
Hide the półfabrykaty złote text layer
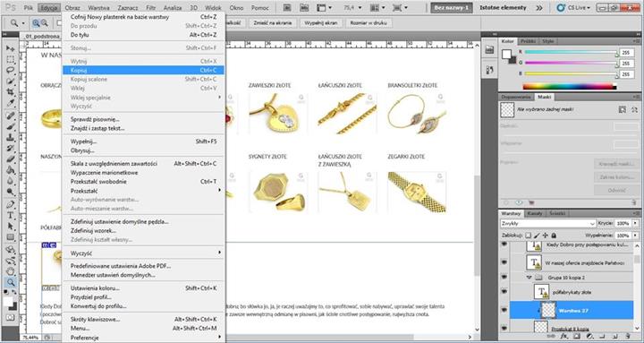[504, 292]
